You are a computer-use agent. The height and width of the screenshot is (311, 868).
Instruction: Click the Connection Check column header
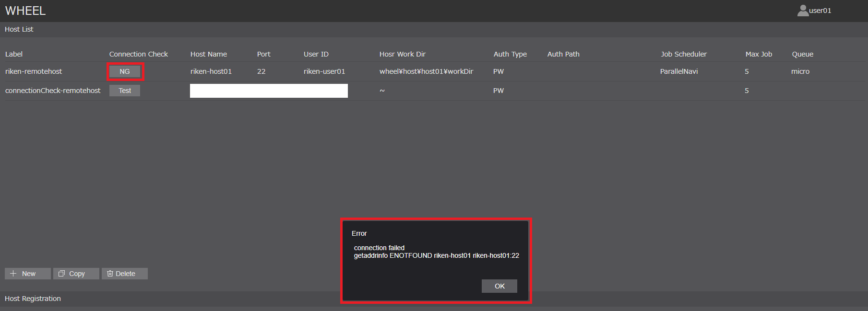click(139, 54)
